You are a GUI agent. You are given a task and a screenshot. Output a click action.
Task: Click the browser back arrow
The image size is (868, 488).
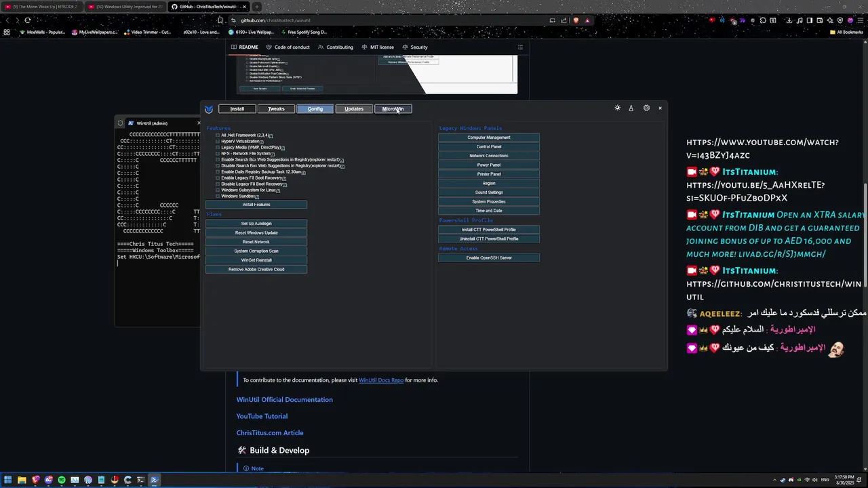pos(7,20)
